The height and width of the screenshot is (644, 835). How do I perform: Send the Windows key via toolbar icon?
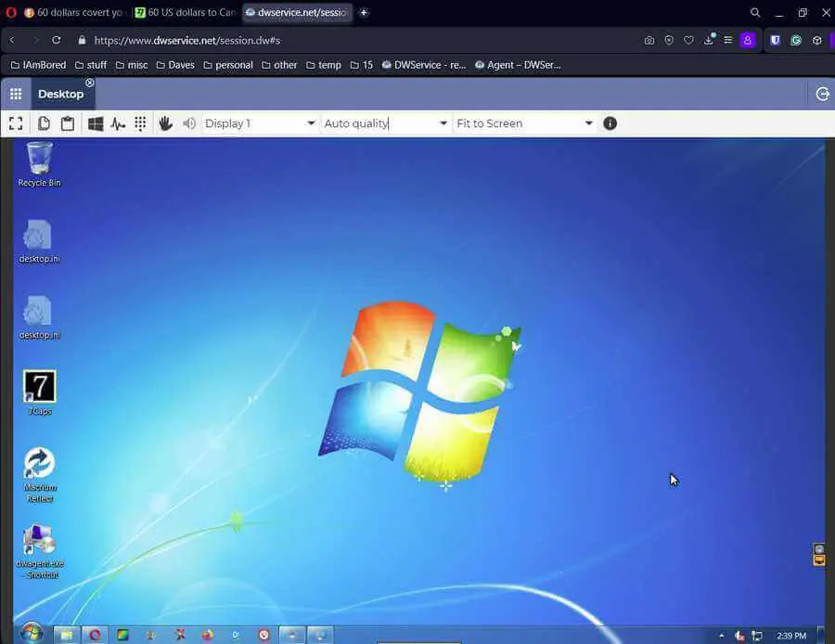pos(96,123)
